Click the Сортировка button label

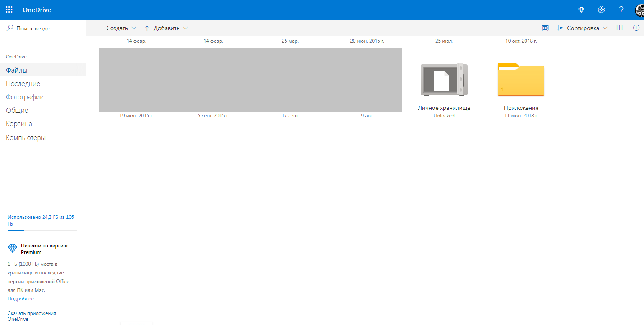[583, 28]
